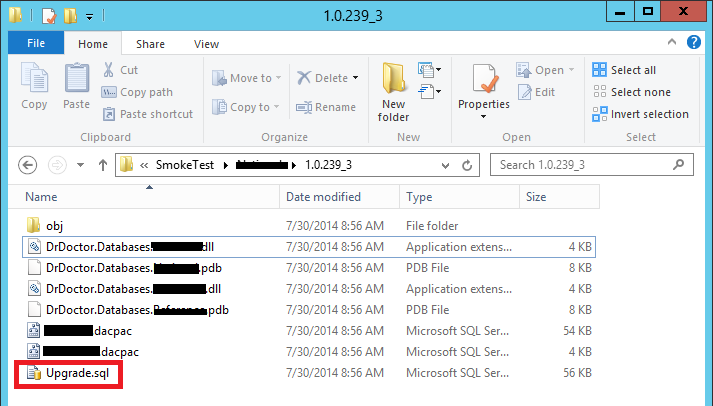Collapse the ribbon with the chevron

pyautogui.click(x=675, y=45)
